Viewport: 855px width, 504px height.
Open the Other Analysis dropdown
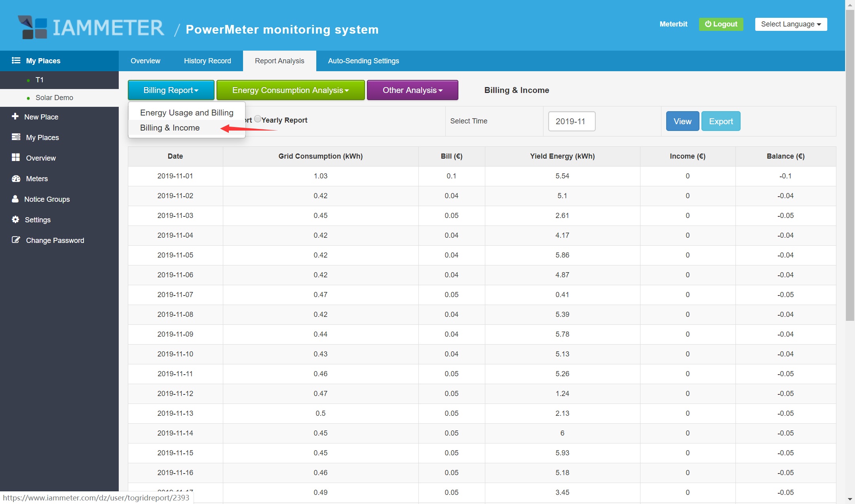tap(412, 90)
